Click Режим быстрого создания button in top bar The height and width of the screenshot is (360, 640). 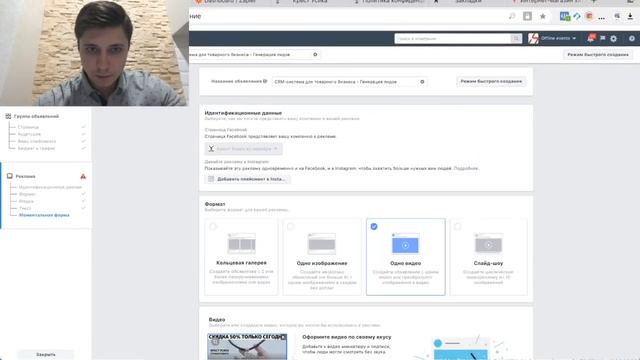click(598, 54)
